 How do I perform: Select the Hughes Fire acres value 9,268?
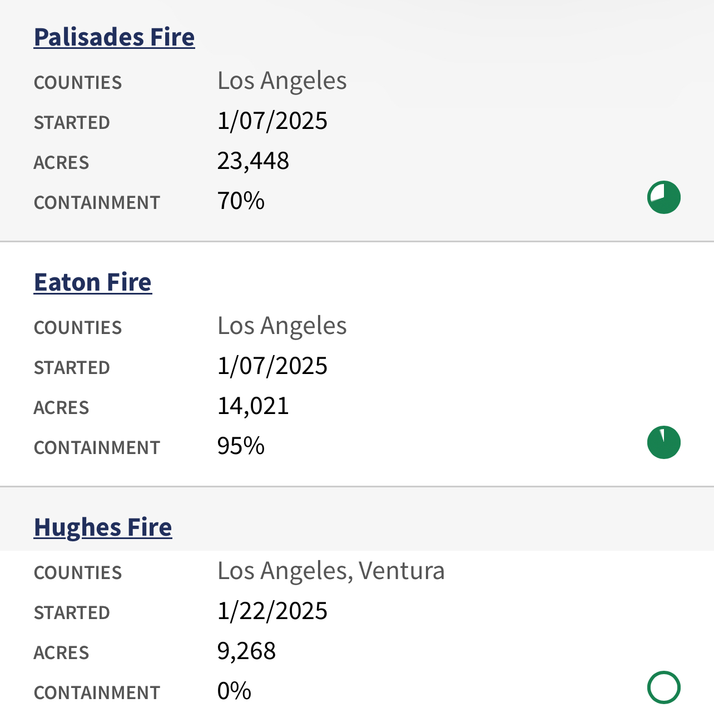[246, 651]
